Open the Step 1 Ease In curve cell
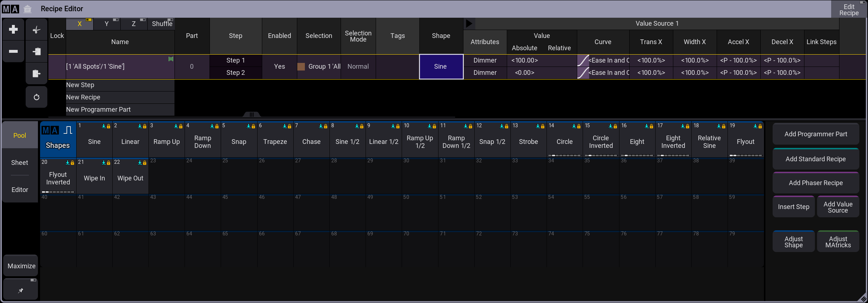 click(x=603, y=60)
